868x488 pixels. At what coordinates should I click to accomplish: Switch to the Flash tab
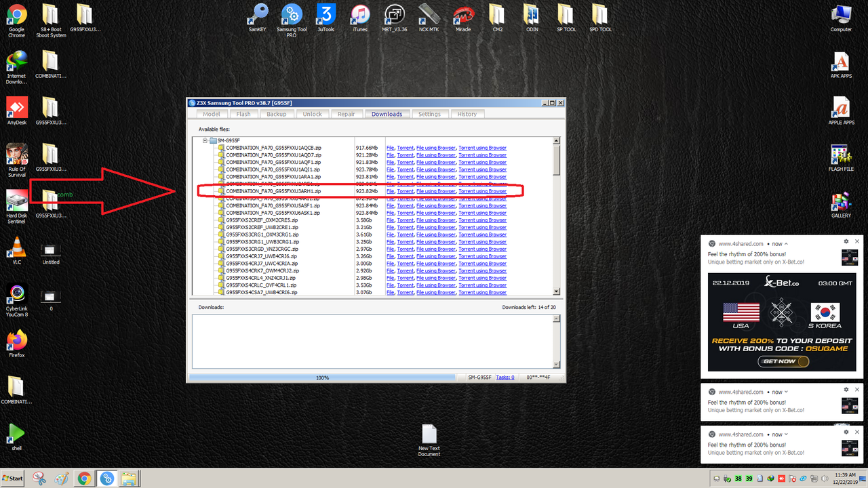(243, 114)
